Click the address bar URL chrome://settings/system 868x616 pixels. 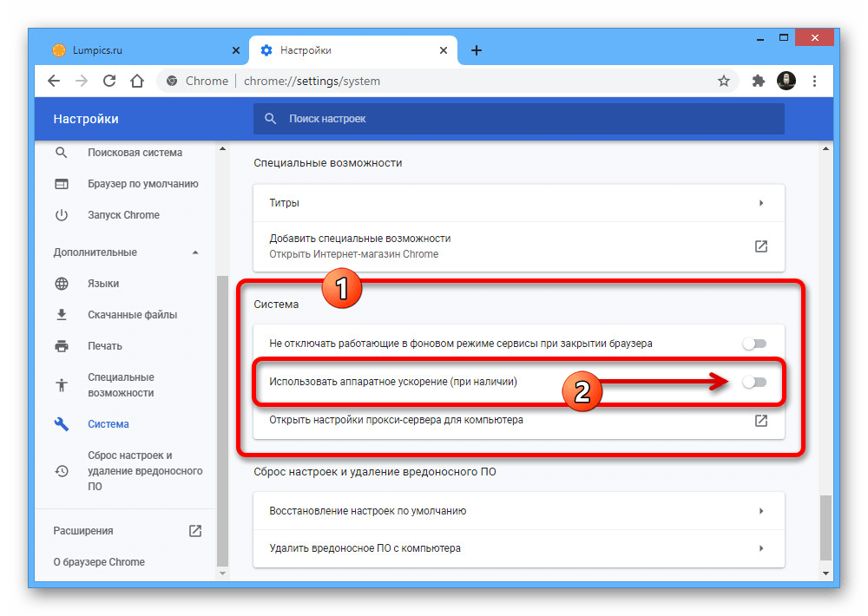pos(312,81)
